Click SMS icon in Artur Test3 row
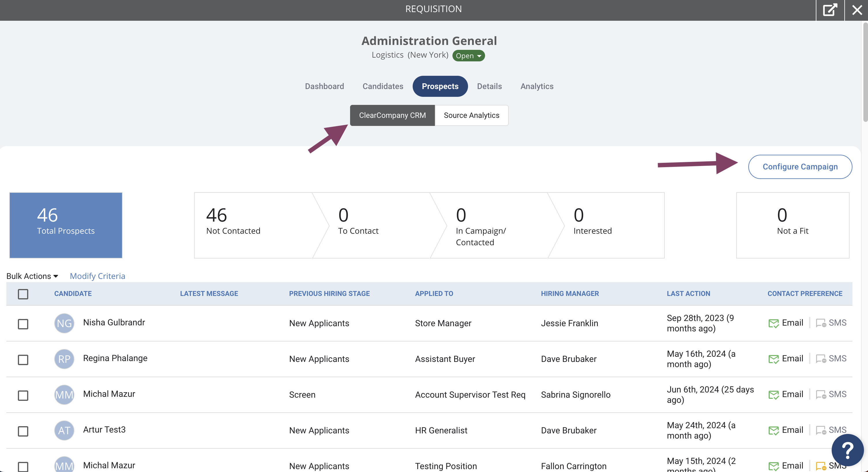 [821, 430]
